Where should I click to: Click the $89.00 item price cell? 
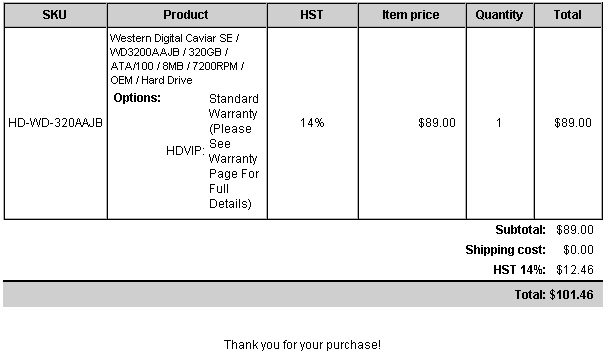[x=437, y=123]
